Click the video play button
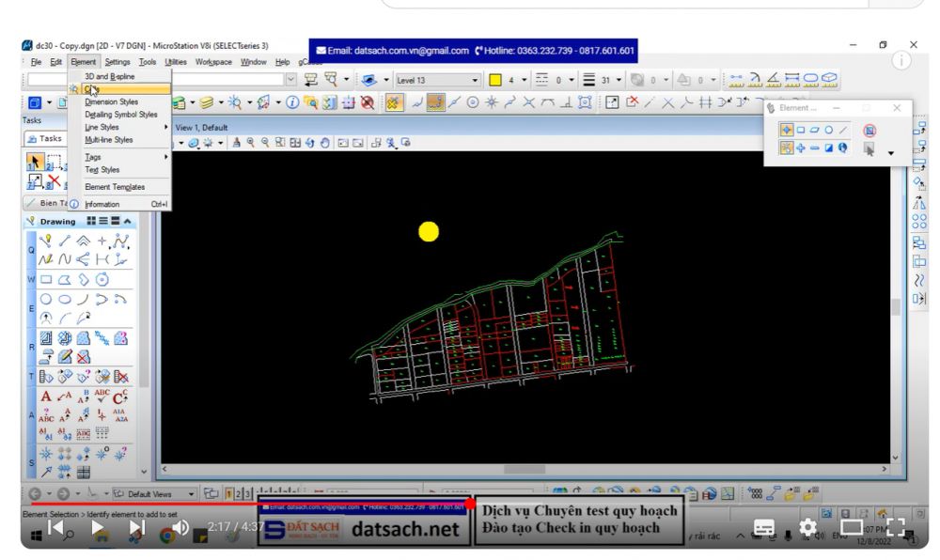940x560 pixels. click(x=97, y=529)
